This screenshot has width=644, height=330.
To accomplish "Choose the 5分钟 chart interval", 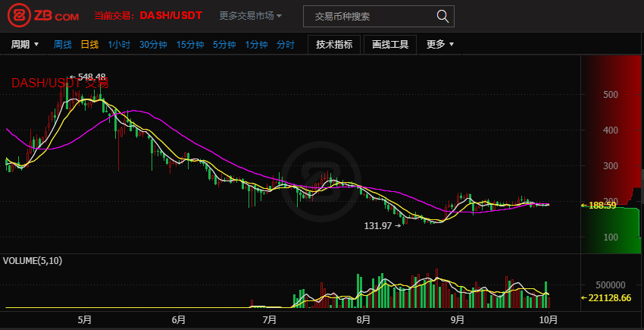I will 224,45.
